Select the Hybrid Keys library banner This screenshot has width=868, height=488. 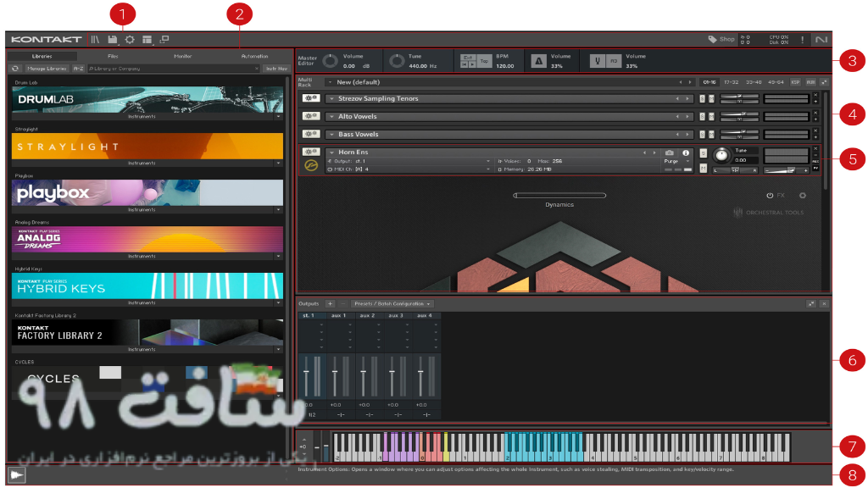pos(147,286)
